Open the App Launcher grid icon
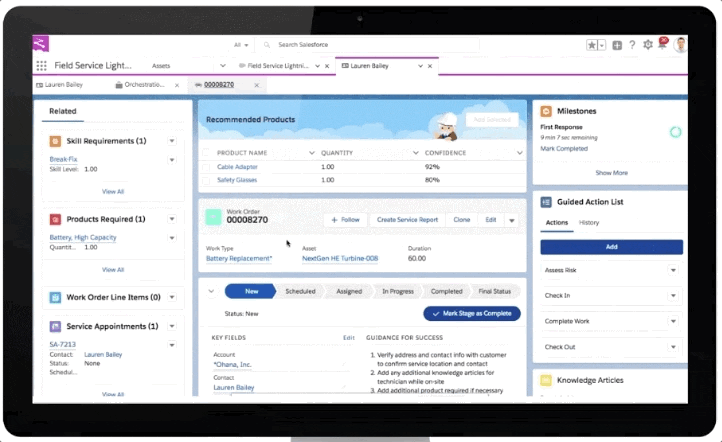 [x=42, y=65]
